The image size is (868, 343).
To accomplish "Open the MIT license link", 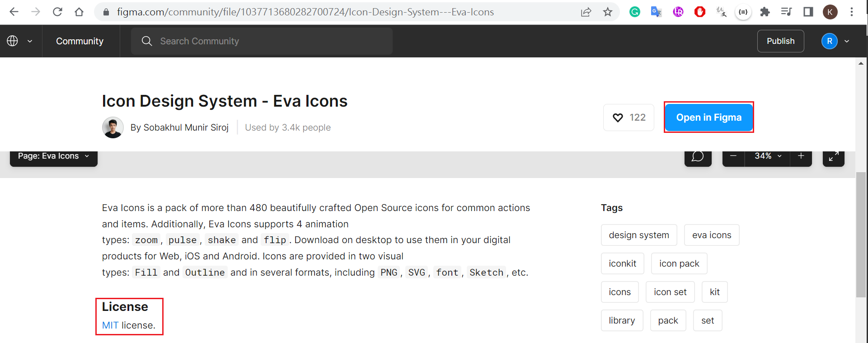I will coord(110,325).
